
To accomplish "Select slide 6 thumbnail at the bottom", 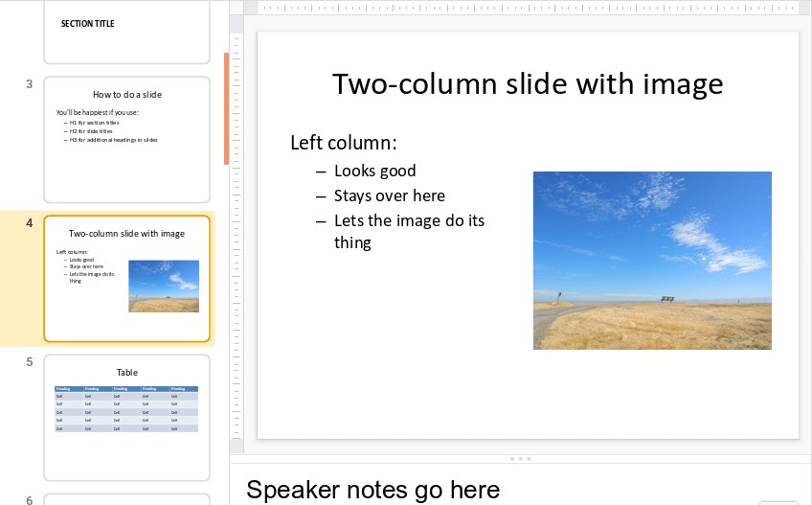I will point(126,499).
